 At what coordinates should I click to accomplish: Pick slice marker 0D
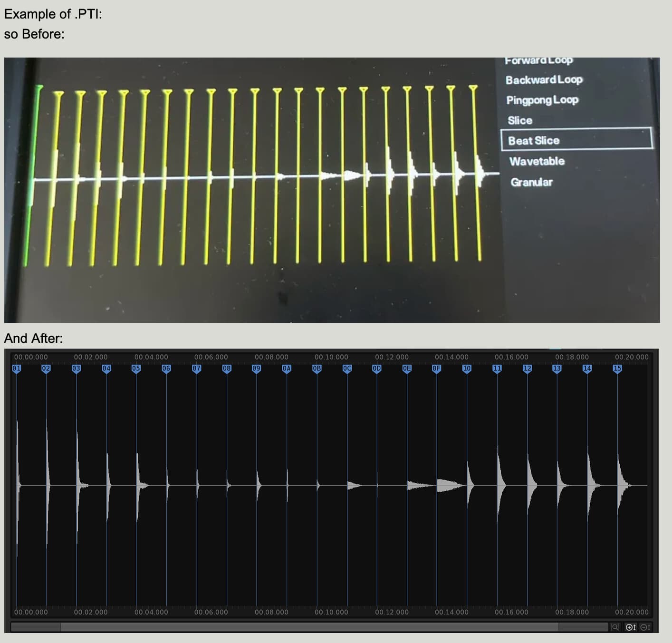click(x=376, y=369)
